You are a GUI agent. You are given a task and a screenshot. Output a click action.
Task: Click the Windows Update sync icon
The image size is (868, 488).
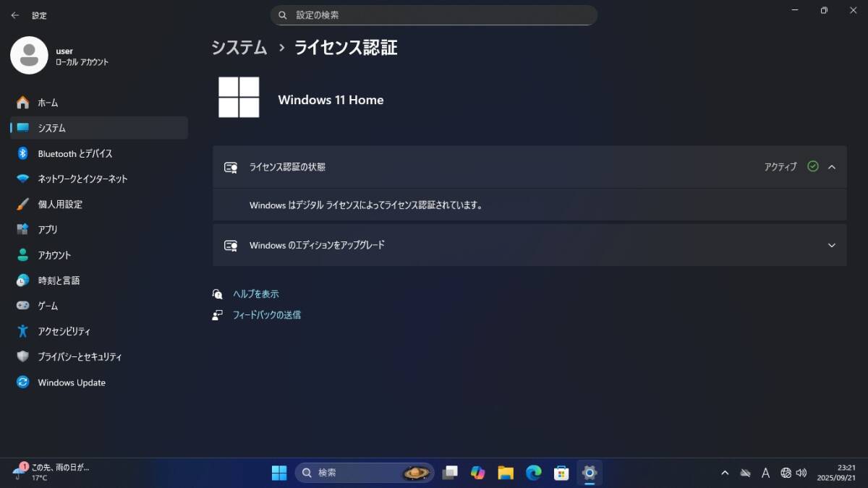[23, 382]
